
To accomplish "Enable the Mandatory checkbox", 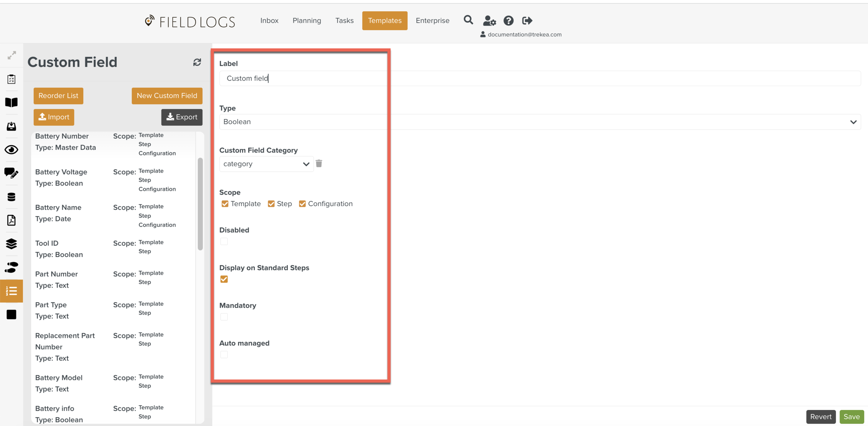I will [x=224, y=317].
